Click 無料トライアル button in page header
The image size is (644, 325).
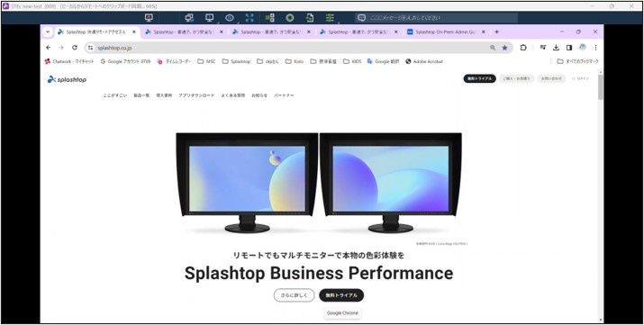coord(480,78)
